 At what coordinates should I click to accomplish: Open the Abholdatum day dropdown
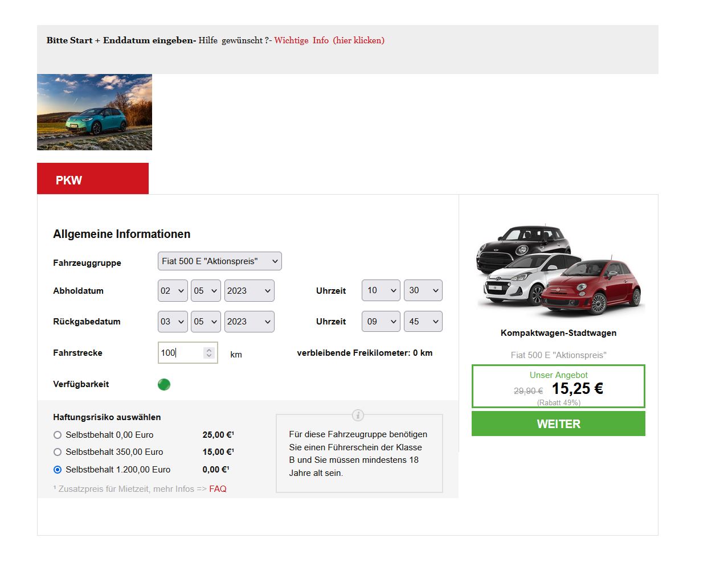173,290
